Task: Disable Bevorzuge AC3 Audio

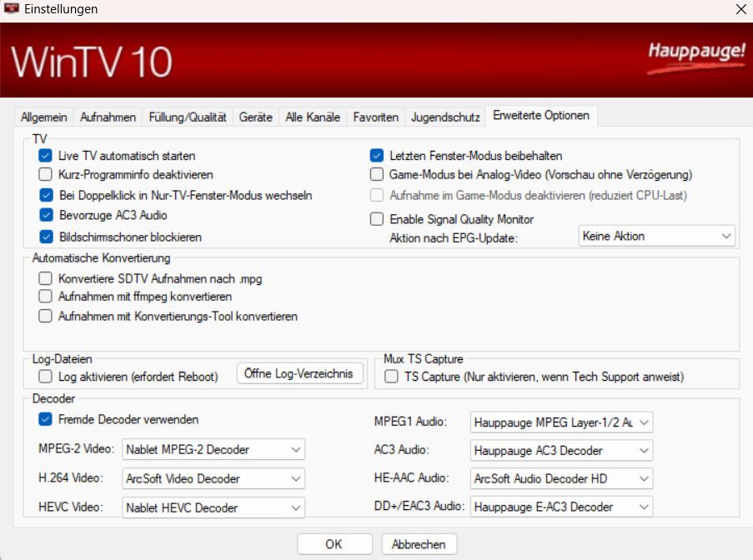Action: pos(46,215)
